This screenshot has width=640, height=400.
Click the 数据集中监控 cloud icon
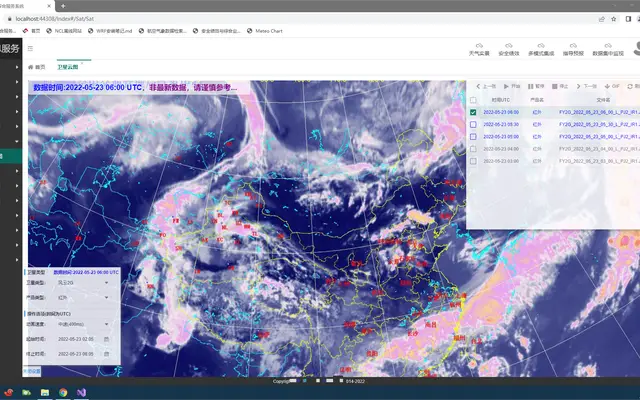tap(608, 46)
